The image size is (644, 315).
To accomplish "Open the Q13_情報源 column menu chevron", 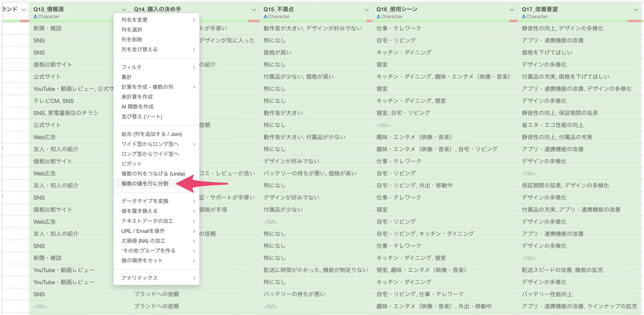I will pos(124,10).
